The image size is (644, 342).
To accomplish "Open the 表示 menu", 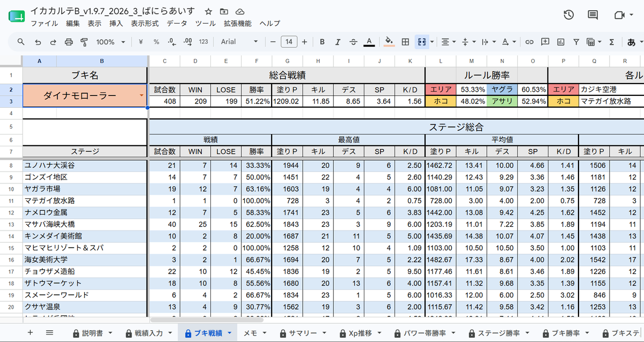I will [x=94, y=24].
